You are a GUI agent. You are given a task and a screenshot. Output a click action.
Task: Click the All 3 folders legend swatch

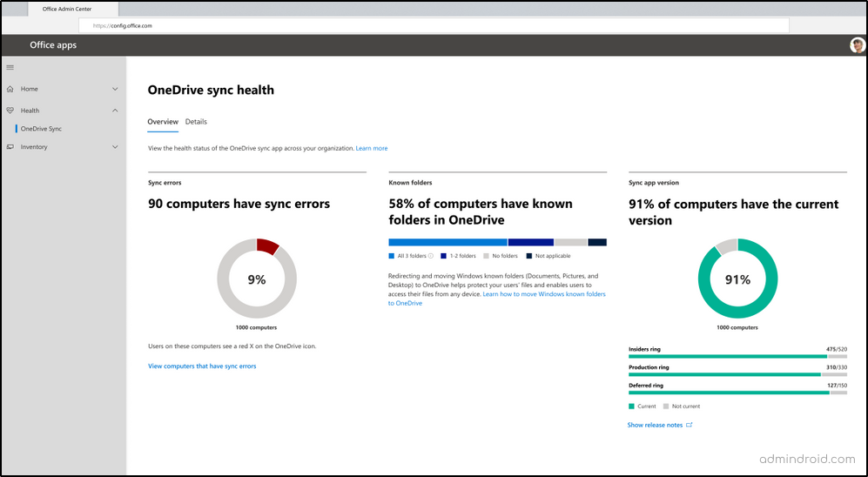(392, 256)
